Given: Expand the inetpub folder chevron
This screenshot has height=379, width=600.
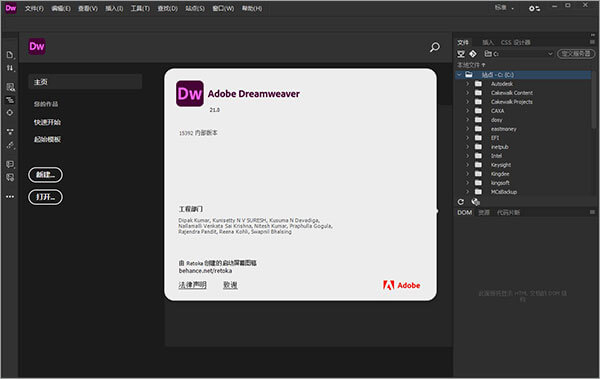Looking at the screenshot, I should point(467,147).
